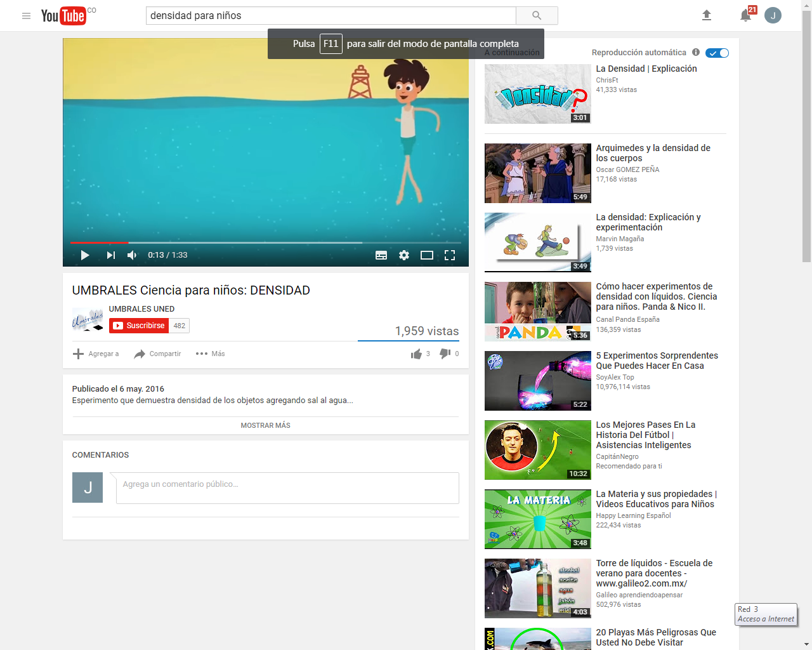Click Galileo aprendiendoapensar channel name
This screenshot has height=650, width=812.
coord(639,595)
